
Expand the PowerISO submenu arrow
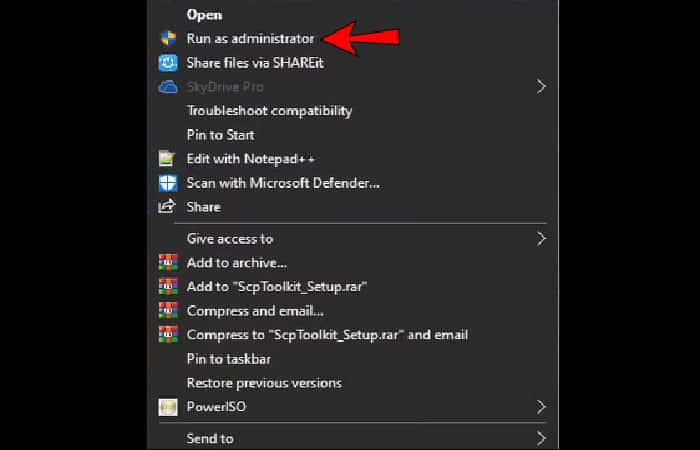[541, 407]
